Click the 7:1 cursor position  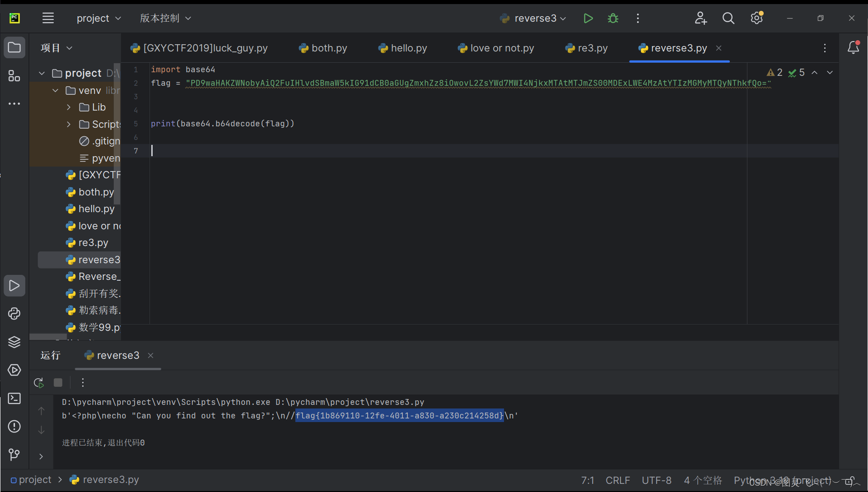tap(587, 480)
